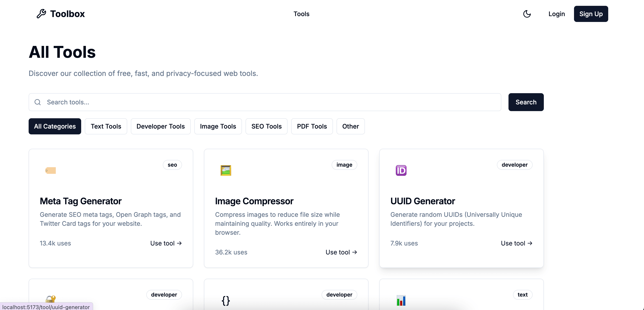Click the Sign Up button
This screenshot has width=644, height=310.
591,14
